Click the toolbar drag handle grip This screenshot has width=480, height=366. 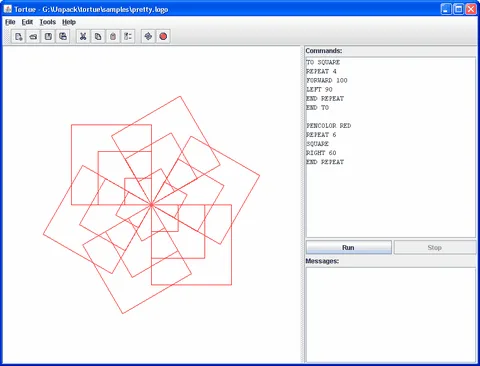tap(7, 36)
